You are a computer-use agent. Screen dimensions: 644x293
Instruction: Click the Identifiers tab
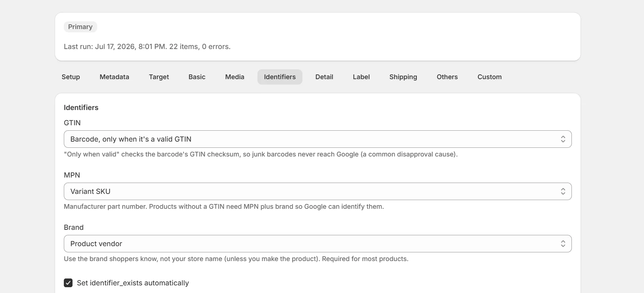(x=280, y=77)
